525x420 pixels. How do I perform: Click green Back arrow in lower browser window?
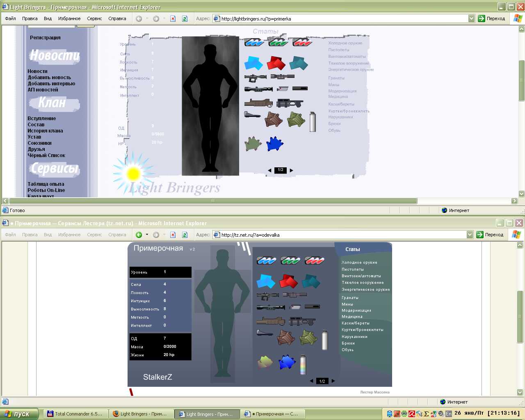click(139, 235)
